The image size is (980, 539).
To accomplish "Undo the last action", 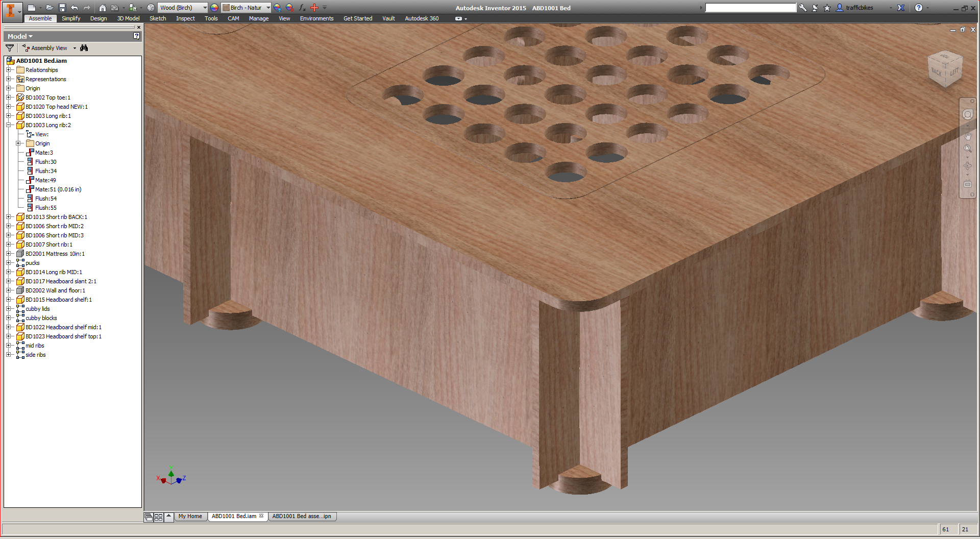I will click(75, 8).
